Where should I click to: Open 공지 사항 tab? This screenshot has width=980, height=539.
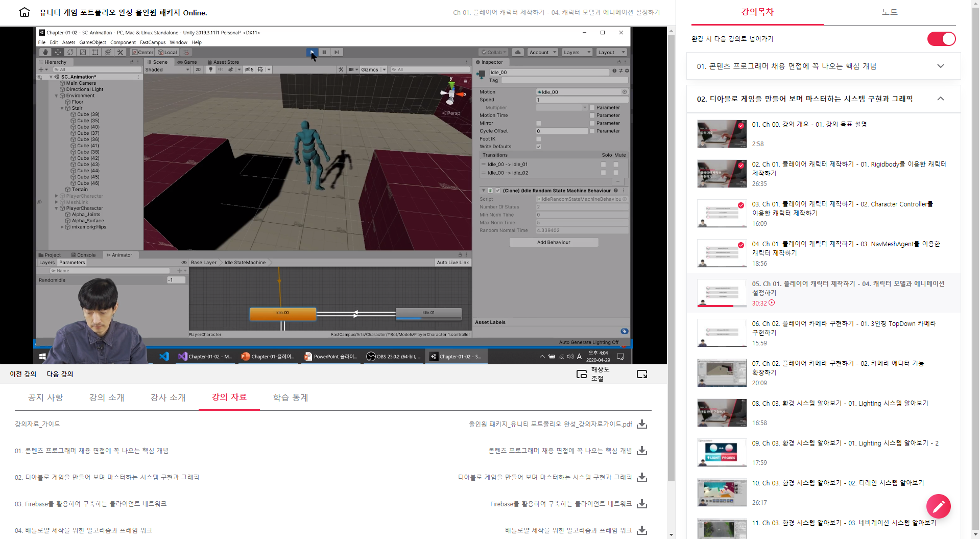(x=45, y=397)
